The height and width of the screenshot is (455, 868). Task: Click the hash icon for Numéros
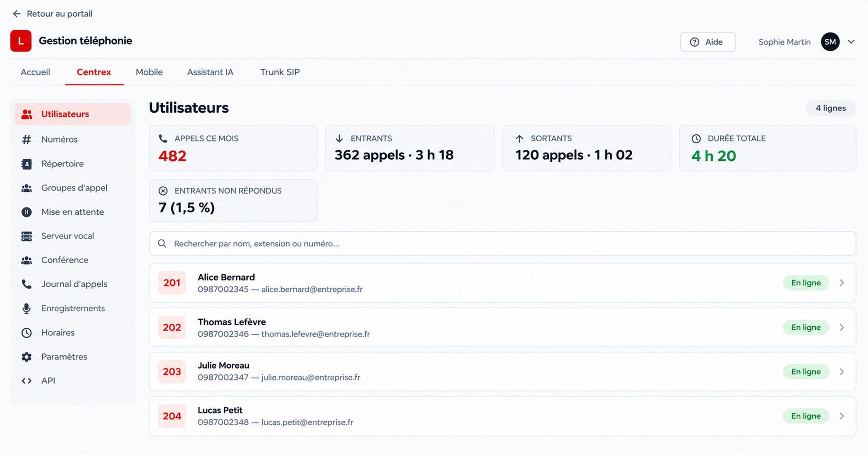27,140
